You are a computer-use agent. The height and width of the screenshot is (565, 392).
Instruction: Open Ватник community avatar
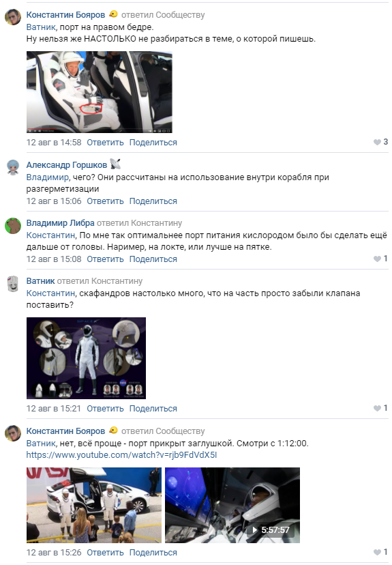(13, 283)
